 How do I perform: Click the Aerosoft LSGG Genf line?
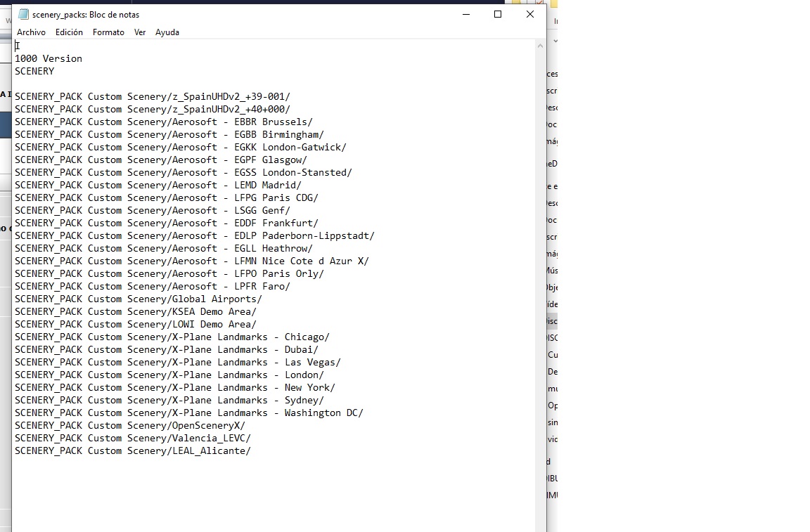click(x=153, y=211)
